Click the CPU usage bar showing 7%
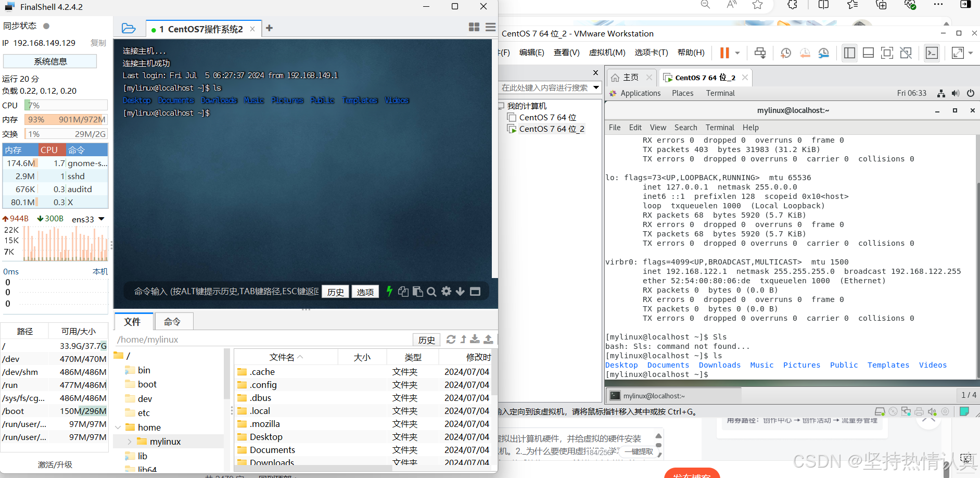This screenshot has width=980, height=478. 66,105
